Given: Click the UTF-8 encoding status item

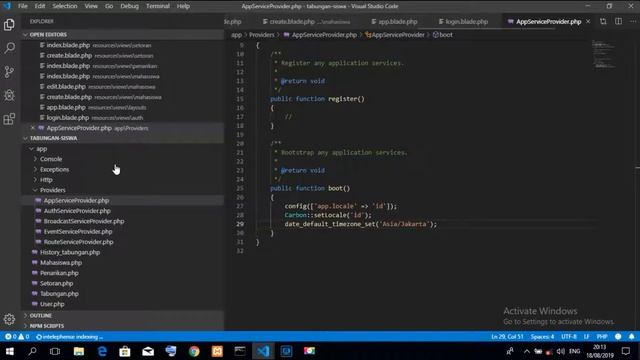Looking at the screenshot, I should tap(569, 337).
